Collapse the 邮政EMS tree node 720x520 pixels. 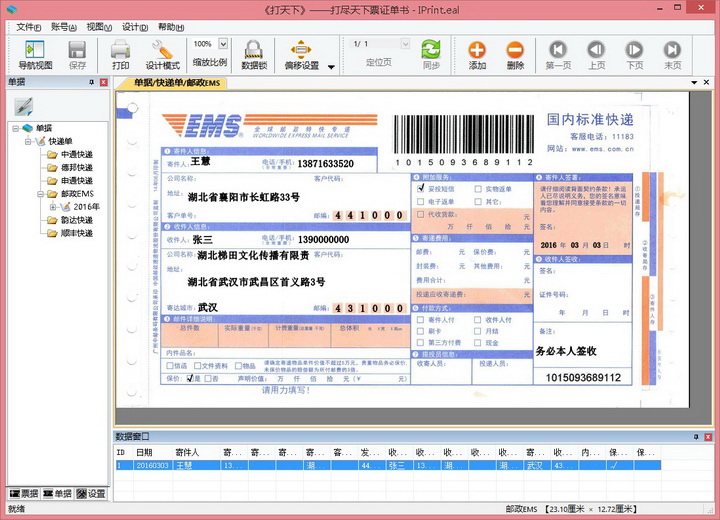pos(40,194)
